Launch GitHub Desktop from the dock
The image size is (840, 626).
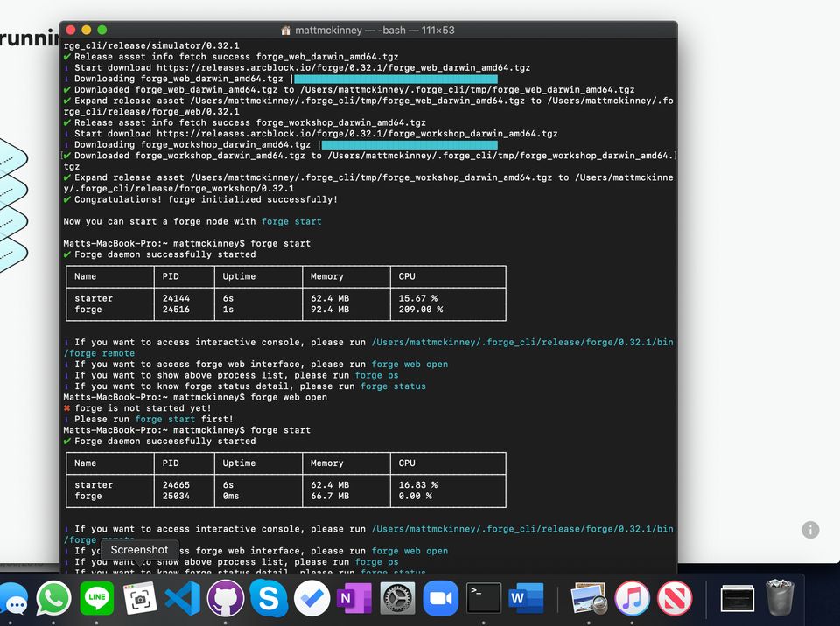click(226, 599)
